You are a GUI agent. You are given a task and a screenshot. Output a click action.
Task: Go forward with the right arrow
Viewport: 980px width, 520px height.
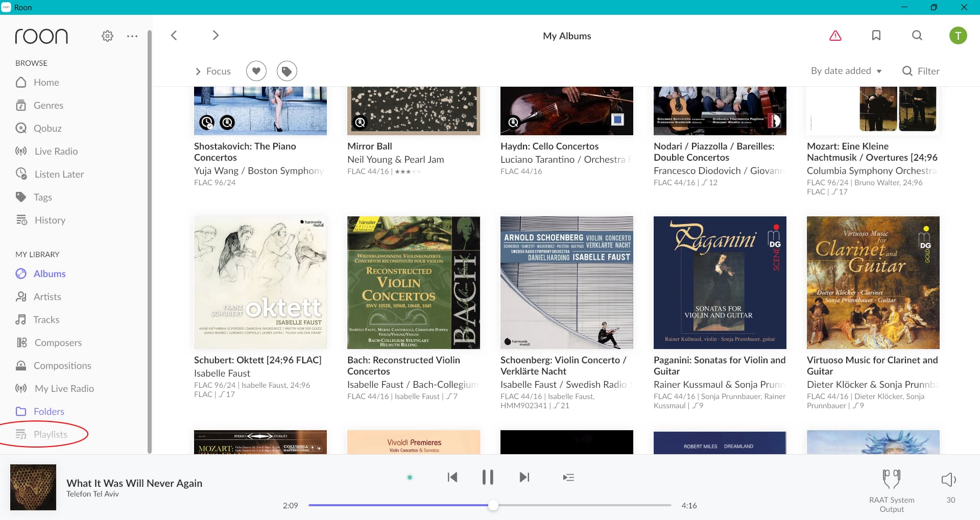[216, 35]
